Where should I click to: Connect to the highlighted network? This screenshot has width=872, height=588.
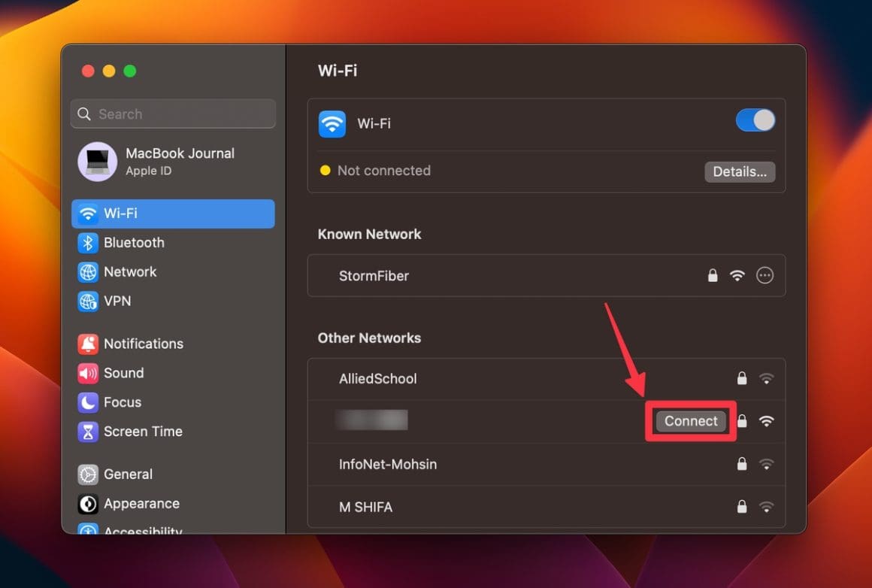pos(689,421)
